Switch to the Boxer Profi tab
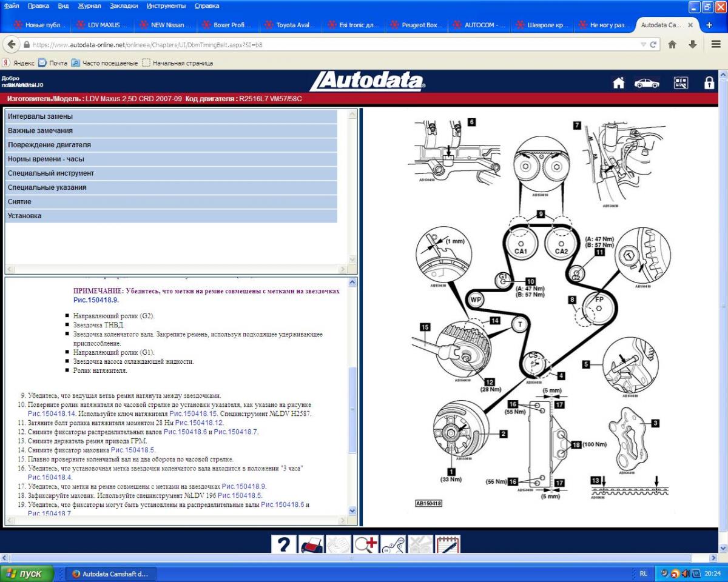The image size is (728, 582). coord(229,25)
